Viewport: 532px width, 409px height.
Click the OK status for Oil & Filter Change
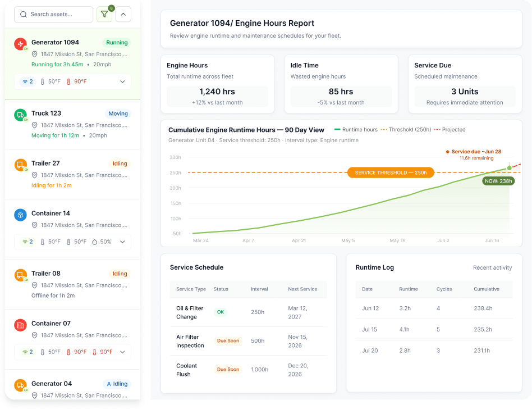click(x=221, y=312)
